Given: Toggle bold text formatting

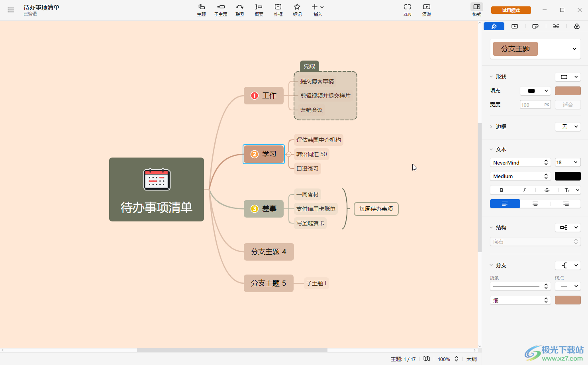Looking at the screenshot, I should 501,190.
